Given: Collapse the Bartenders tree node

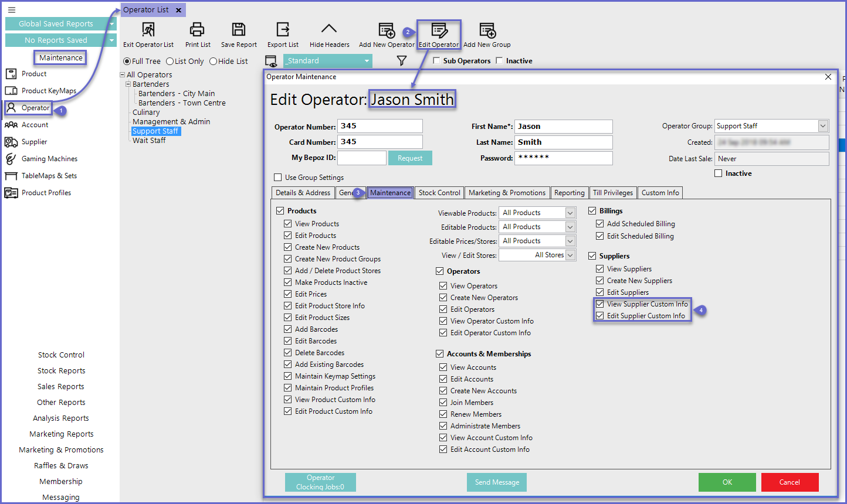Looking at the screenshot, I should click(x=128, y=84).
